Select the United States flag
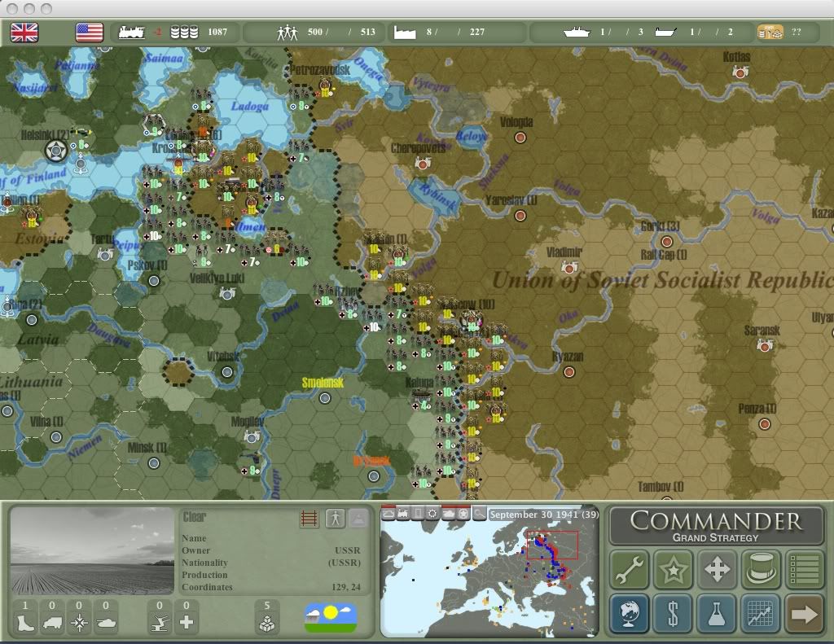The image size is (834, 644). (x=90, y=33)
